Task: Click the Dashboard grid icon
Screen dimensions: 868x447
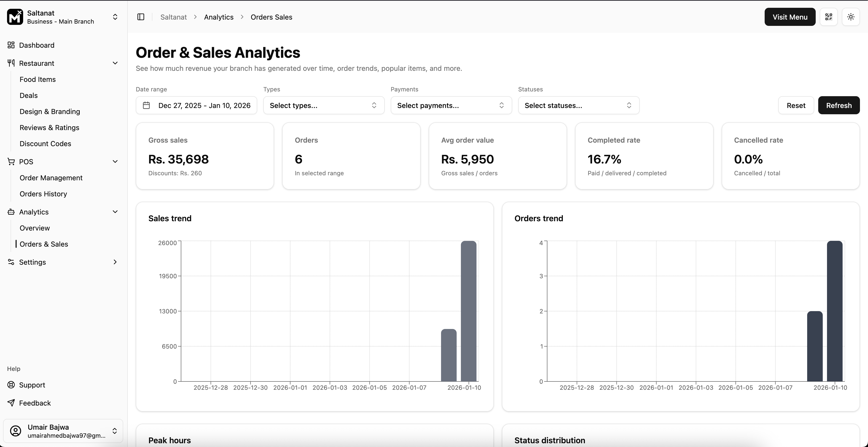Action: [x=11, y=45]
